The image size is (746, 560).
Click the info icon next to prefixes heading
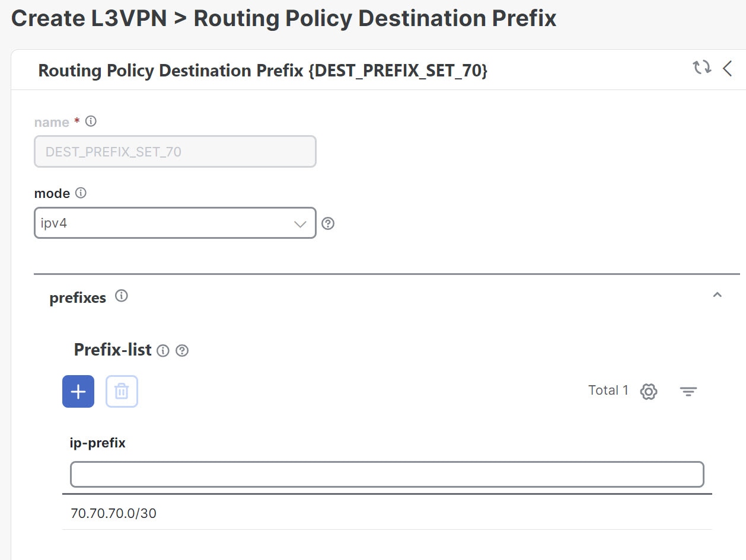[122, 296]
